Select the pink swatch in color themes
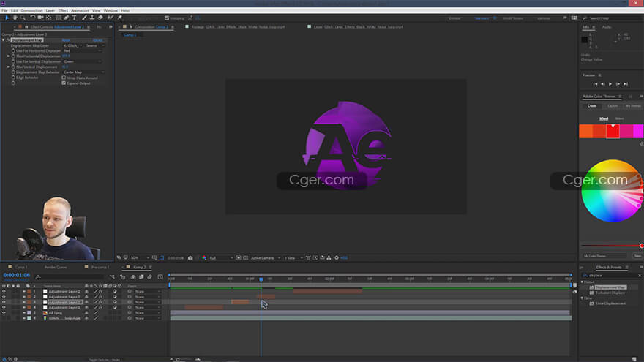Image resolution: width=644 pixels, height=362 pixels. pos(626,132)
